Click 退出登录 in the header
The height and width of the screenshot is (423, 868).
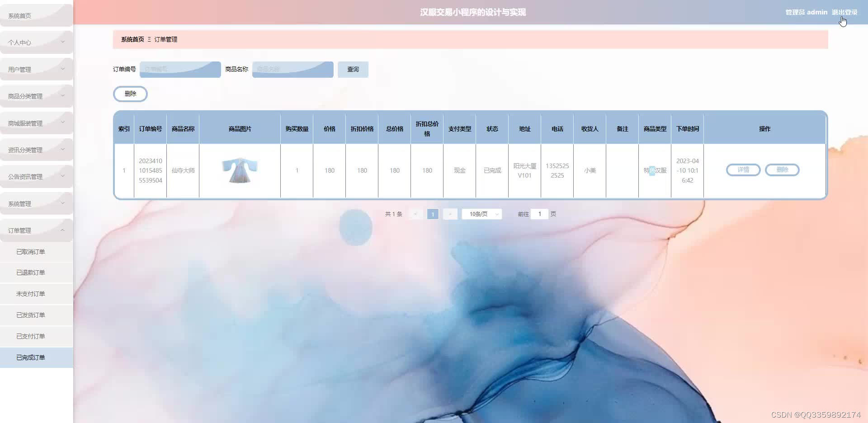pyautogui.click(x=844, y=12)
